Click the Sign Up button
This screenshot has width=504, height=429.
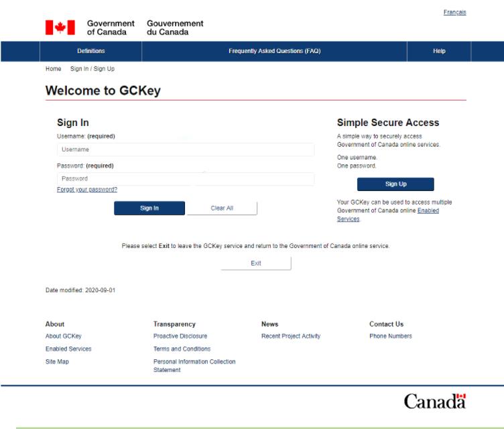coord(395,184)
